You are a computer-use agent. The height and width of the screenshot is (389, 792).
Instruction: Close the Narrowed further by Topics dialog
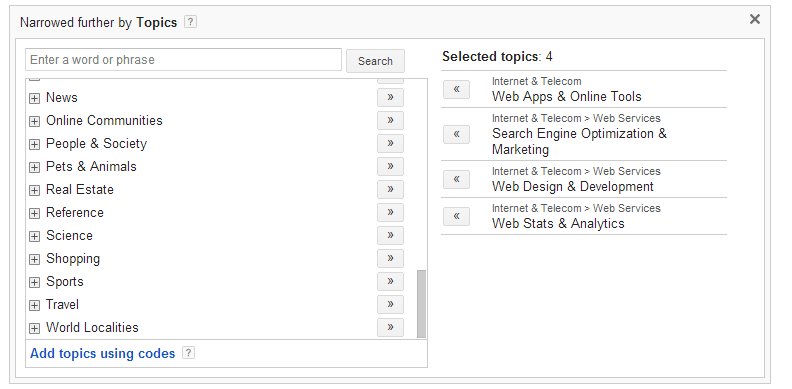pyautogui.click(x=755, y=19)
